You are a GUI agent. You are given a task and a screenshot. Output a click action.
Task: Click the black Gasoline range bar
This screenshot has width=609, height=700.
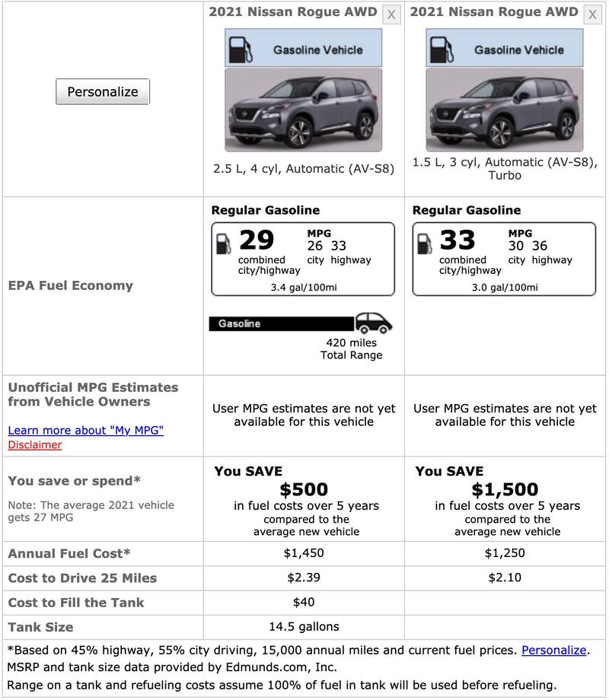282,324
